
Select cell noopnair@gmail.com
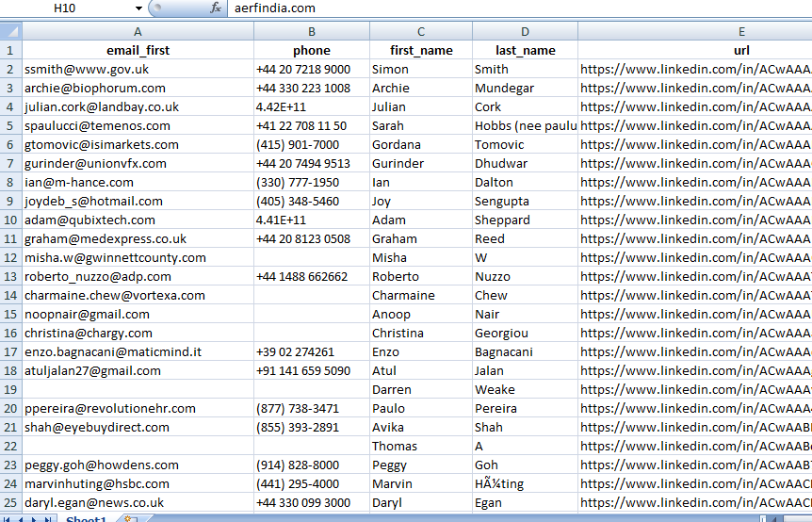[x=138, y=315]
